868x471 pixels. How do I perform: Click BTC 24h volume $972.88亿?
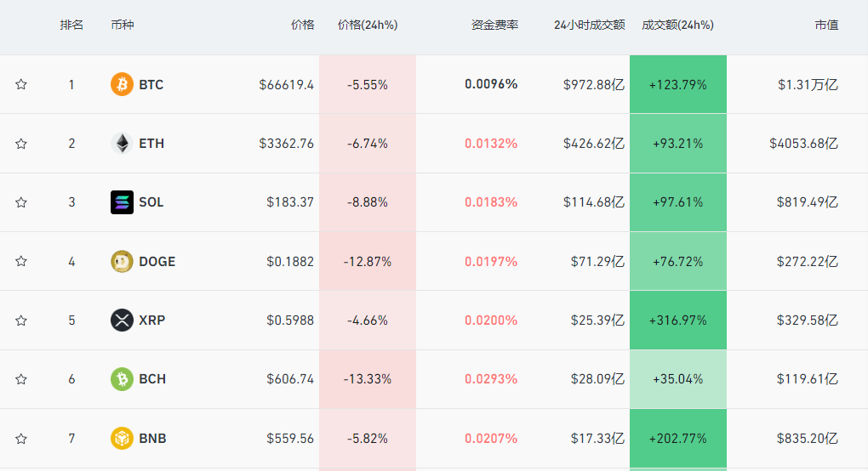[594, 84]
